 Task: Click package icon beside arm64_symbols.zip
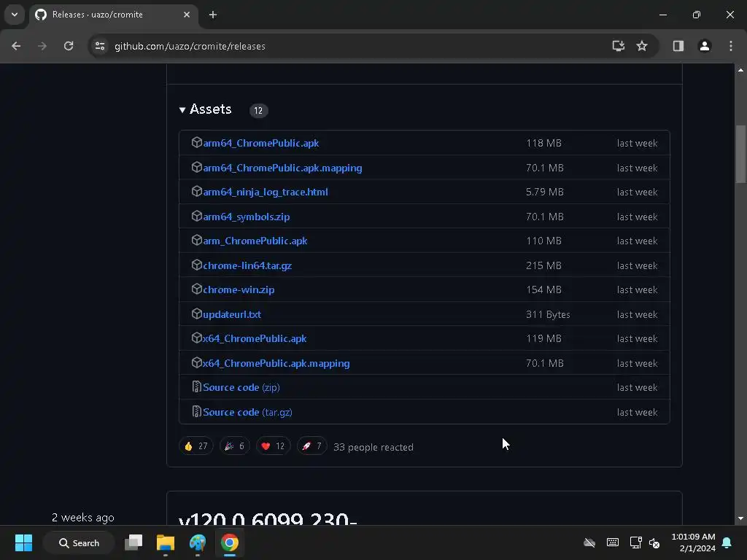click(x=197, y=216)
